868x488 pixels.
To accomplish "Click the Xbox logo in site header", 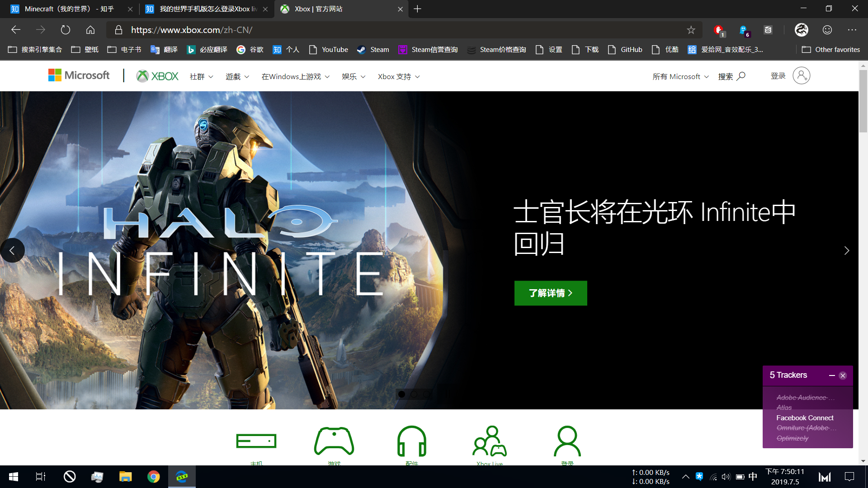I will (157, 76).
